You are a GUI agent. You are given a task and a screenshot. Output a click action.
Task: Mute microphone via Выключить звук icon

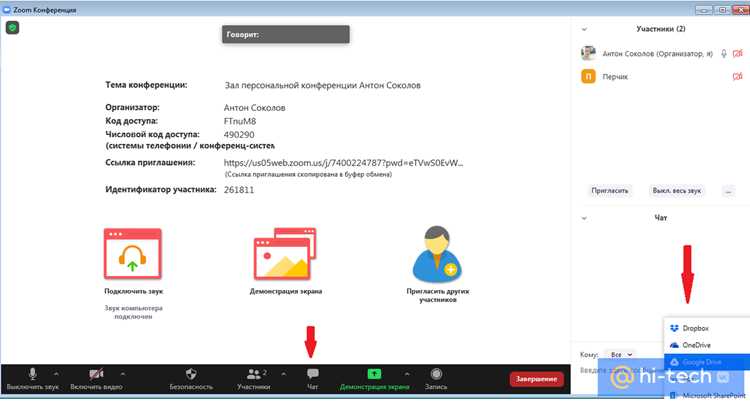click(x=33, y=374)
